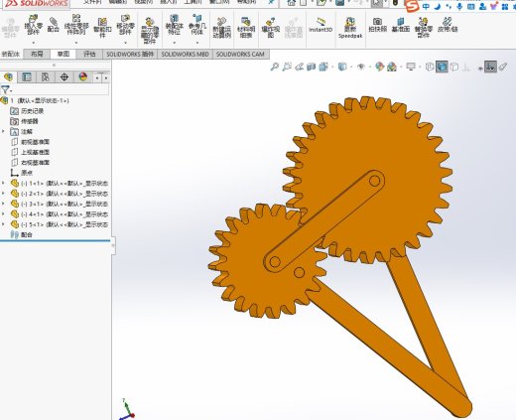The image size is (516, 420).
Task: Expand component 3<1> in feature tree
Action: pyautogui.click(x=4, y=204)
